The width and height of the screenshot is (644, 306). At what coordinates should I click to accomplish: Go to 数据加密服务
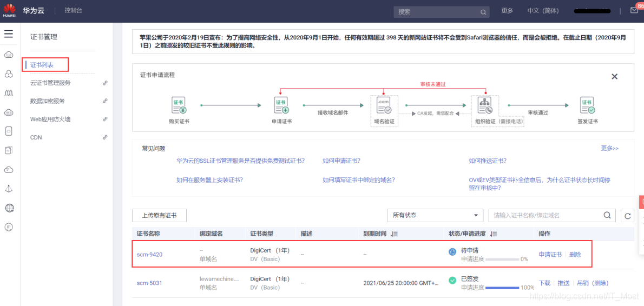(x=48, y=101)
